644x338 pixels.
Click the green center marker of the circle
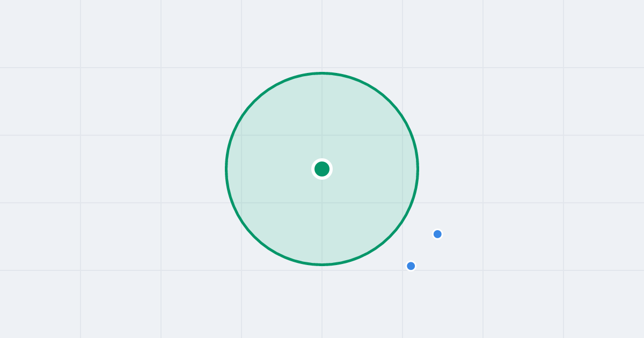322,169
